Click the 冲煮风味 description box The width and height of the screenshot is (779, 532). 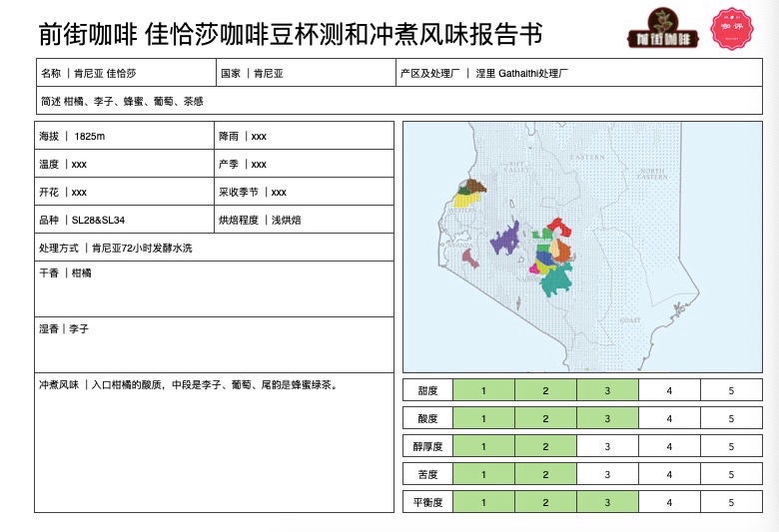click(x=214, y=442)
